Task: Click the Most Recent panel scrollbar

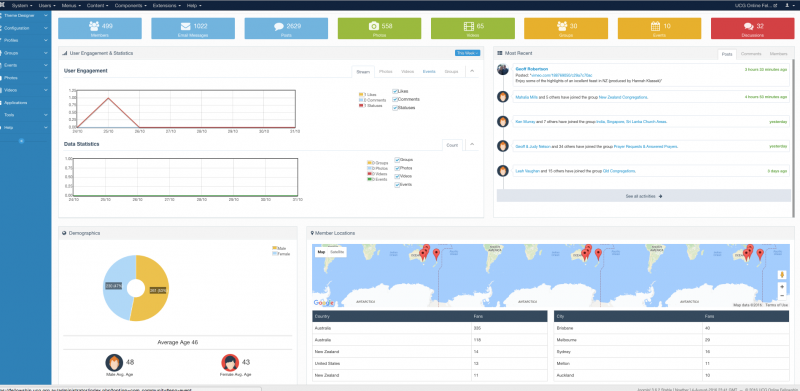Action: coord(793,138)
